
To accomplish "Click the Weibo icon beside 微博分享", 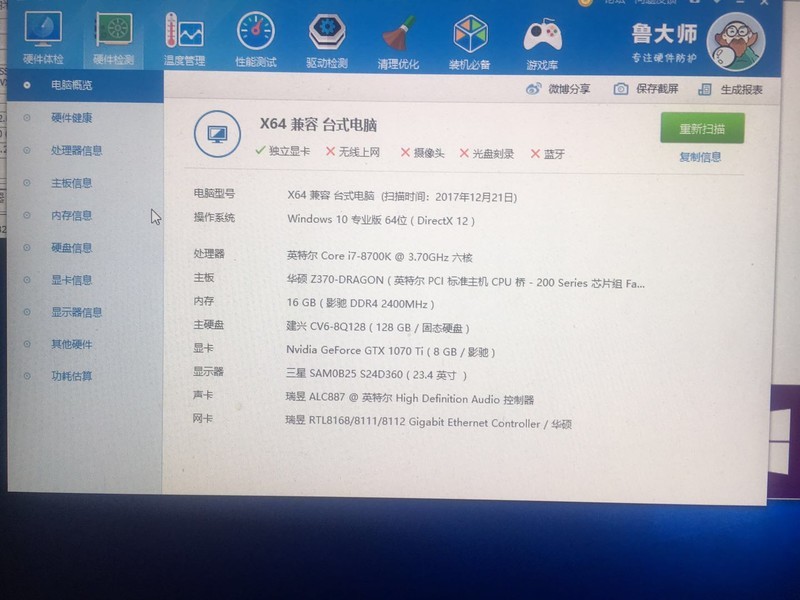I will point(533,89).
